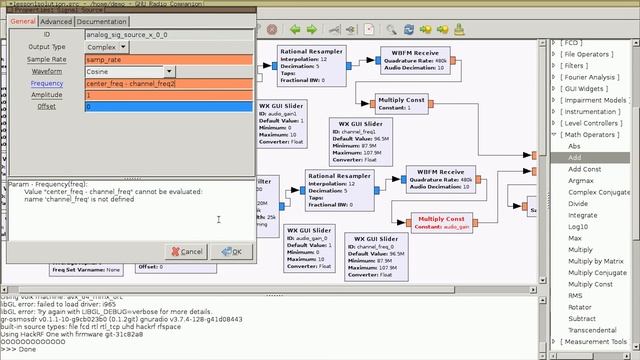Switch to the Documentation tab

102,22
